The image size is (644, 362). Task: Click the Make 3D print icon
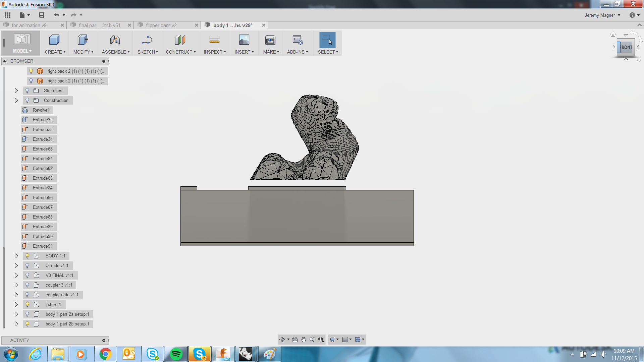click(270, 40)
